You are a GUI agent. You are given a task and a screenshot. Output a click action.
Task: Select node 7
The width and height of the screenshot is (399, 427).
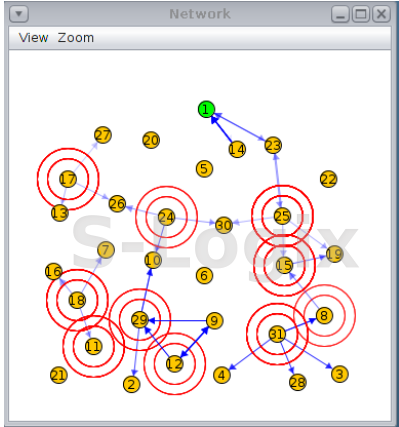pos(106,250)
